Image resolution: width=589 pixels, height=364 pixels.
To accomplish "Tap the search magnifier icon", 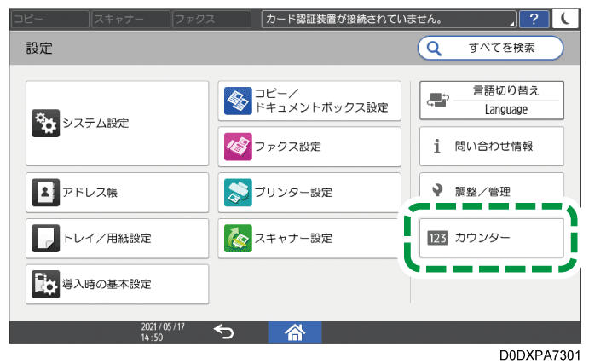I will tap(434, 48).
